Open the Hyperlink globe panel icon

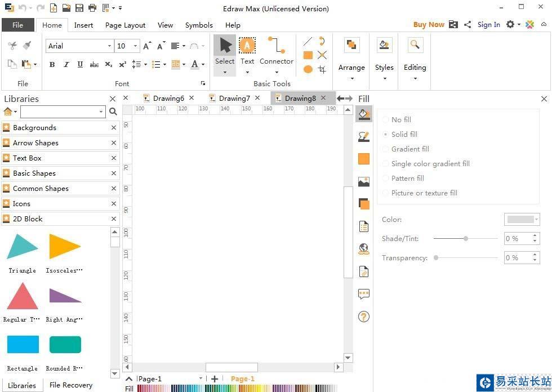coord(364,249)
